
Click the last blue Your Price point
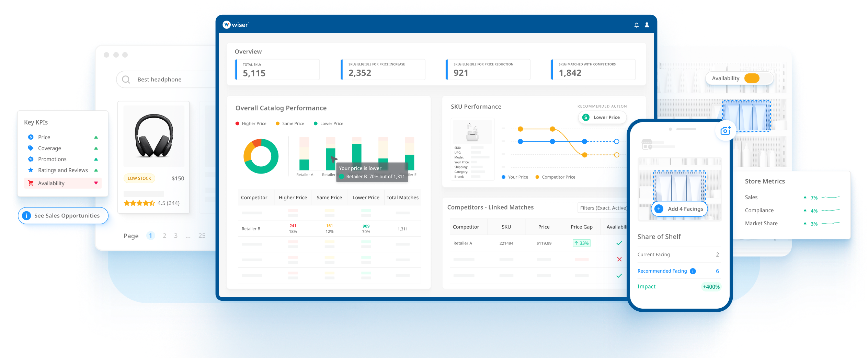[617, 141]
